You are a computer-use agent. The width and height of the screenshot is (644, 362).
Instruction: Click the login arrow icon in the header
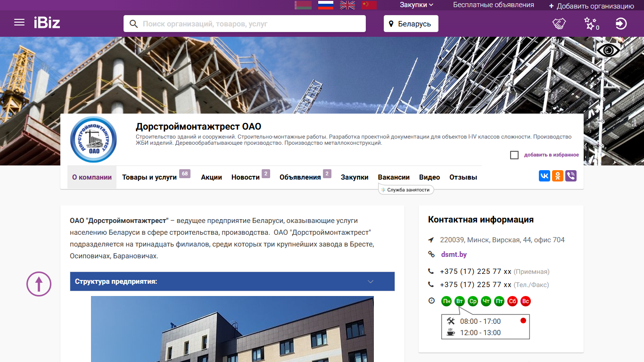coord(621,24)
